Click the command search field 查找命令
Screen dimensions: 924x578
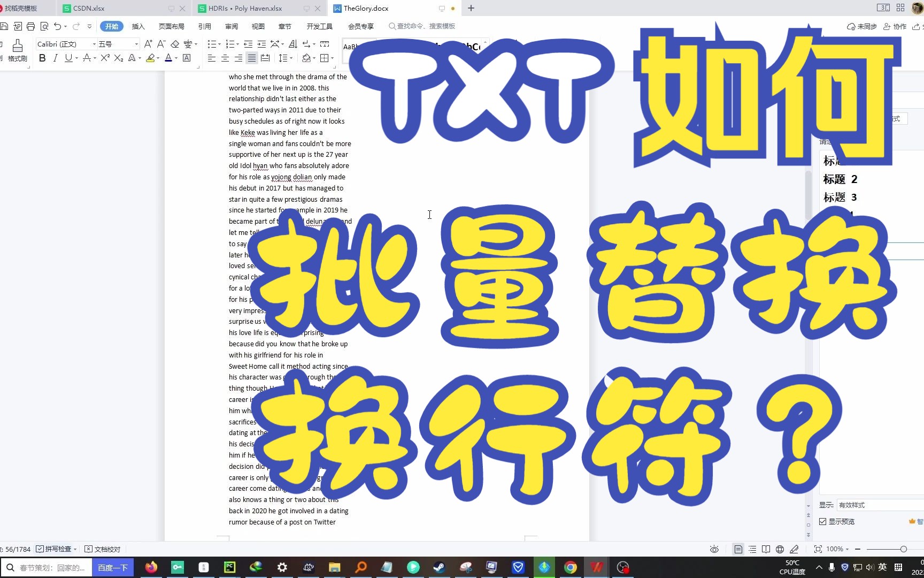click(422, 26)
